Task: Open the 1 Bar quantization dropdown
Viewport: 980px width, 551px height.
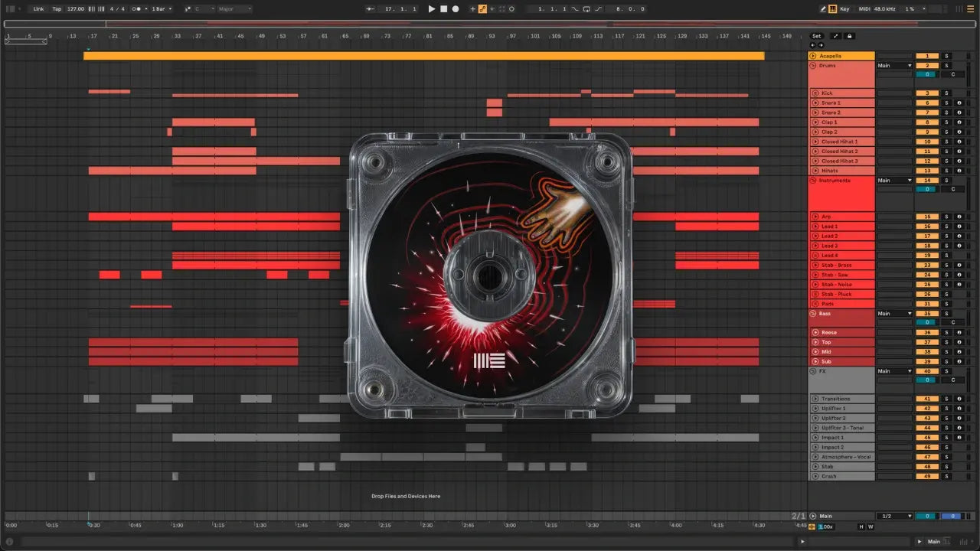Action: coord(161,9)
